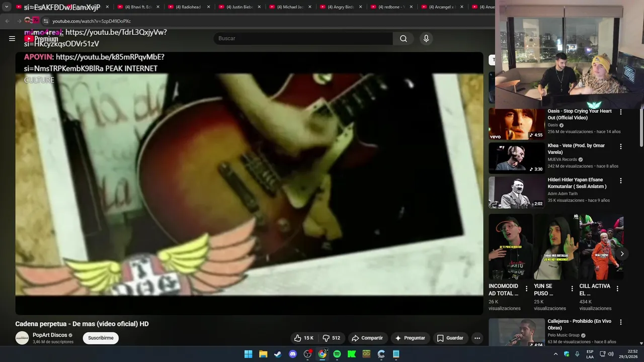Open OBS Studio from taskbar

coord(307,354)
